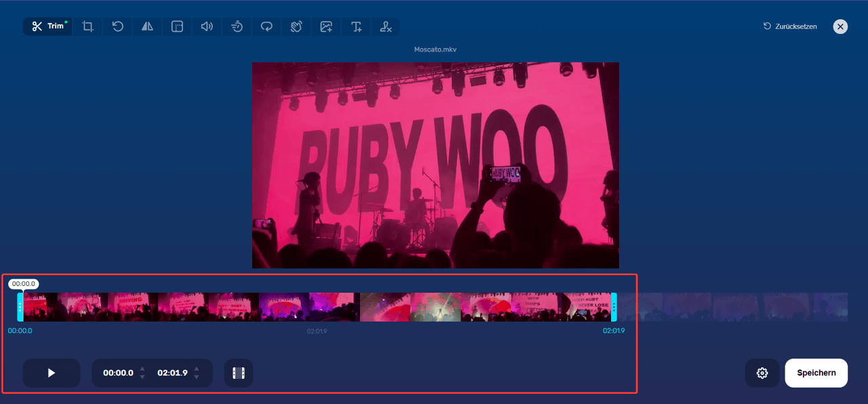Open the Volume speaker tool
Viewport: 868px width, 404px height.
click(x=207, y=26)
